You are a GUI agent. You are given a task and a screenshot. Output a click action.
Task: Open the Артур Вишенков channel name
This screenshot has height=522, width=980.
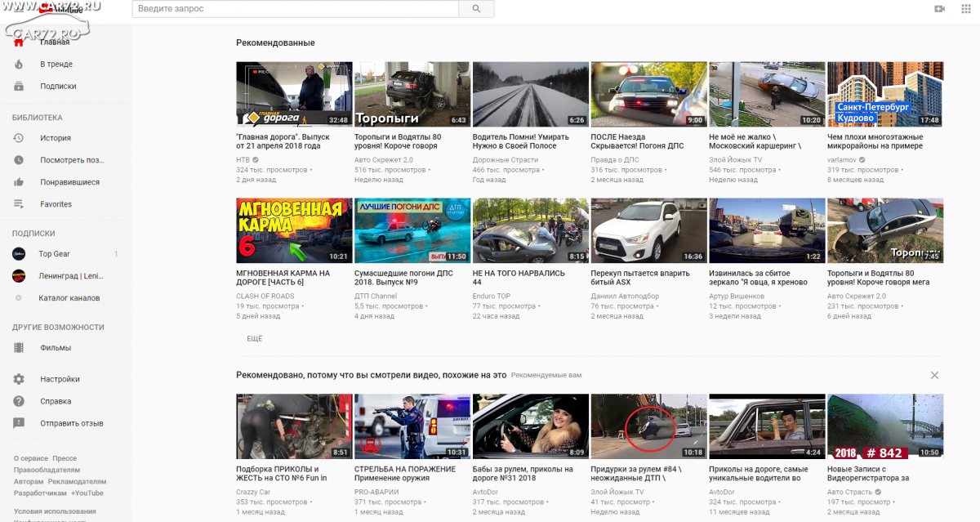pos(737,296)
